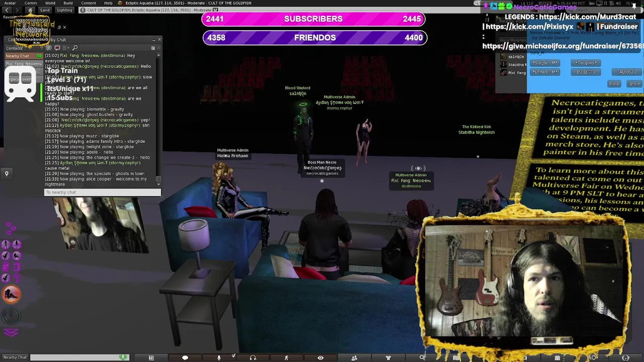Click the map pin icon on left edge

7,173
